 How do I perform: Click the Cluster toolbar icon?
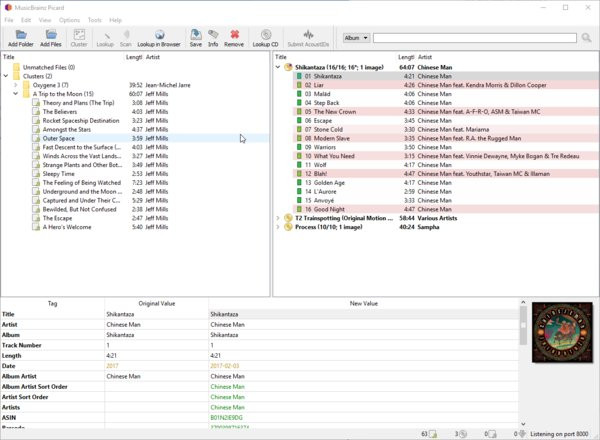79,34
